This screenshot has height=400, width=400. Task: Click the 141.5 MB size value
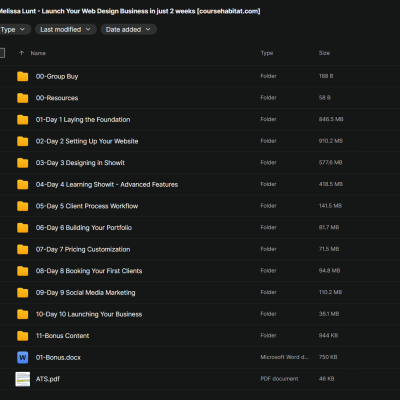pos(330,206)
